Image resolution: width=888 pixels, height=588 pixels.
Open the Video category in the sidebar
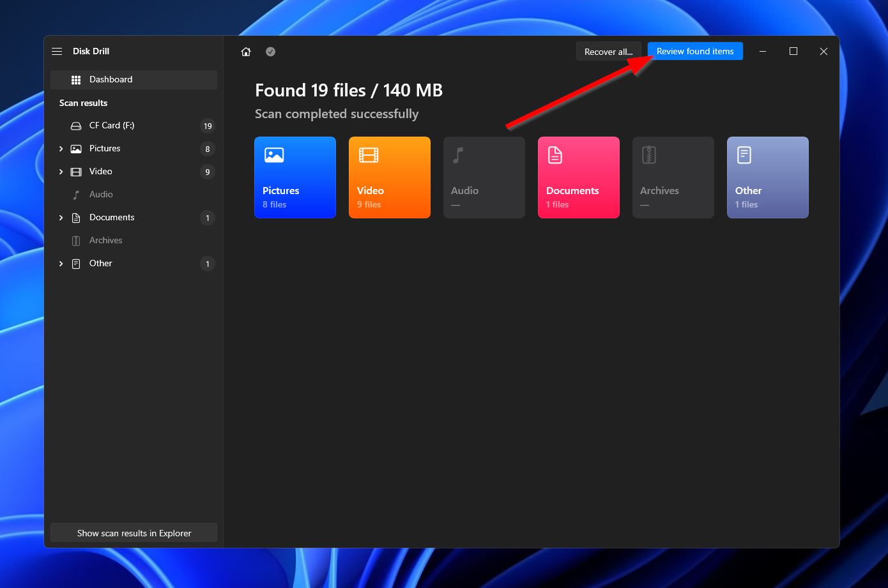[x=134, y=172]
